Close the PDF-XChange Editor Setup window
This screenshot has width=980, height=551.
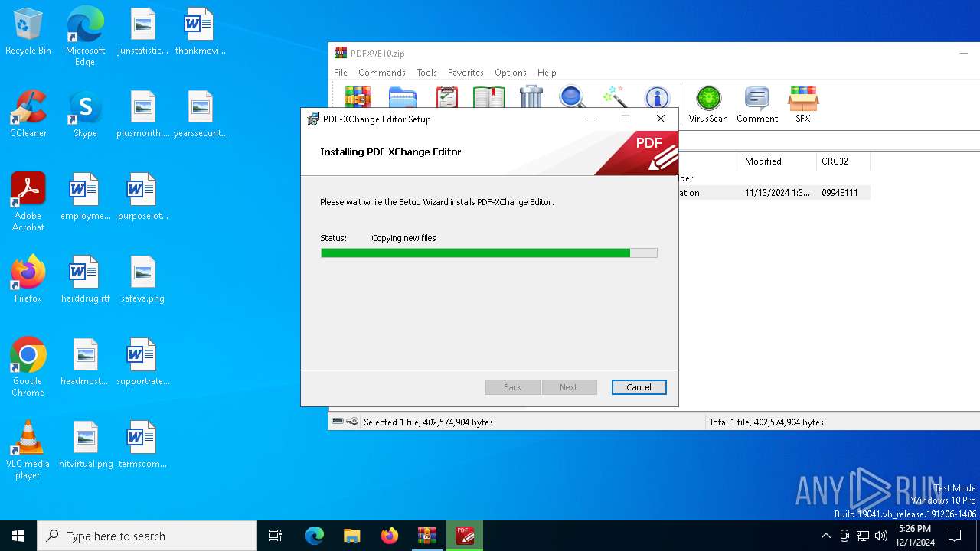(661, 119)
